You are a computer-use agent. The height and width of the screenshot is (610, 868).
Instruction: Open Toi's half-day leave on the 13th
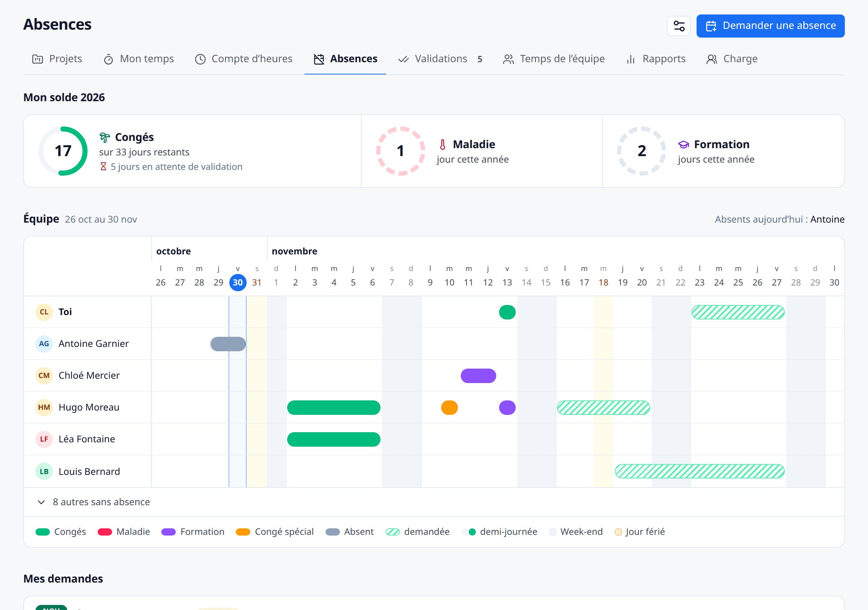click(x=507, y=312)
